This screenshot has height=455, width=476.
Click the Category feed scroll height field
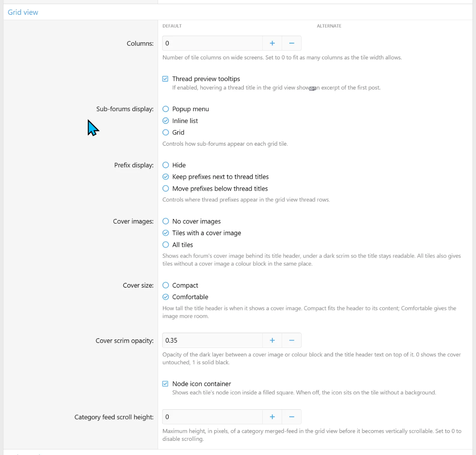(212, 417)
